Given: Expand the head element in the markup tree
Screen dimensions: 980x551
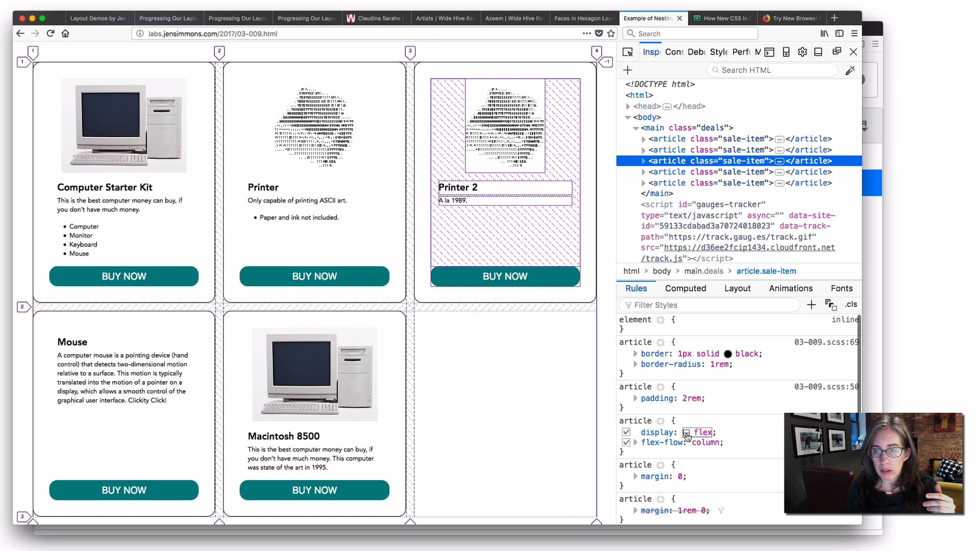Looking at the screenshot, I should coord(628,106).
